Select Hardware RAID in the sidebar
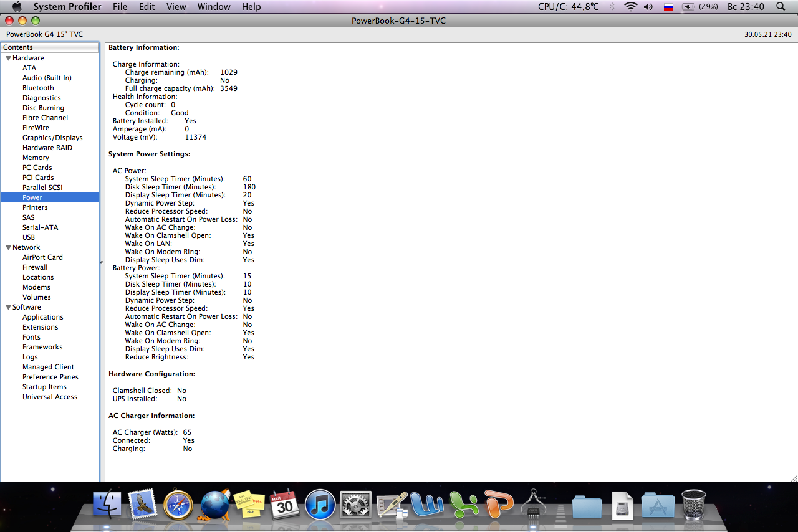This screenshot has width=798, height=532. tap(49, 148)
